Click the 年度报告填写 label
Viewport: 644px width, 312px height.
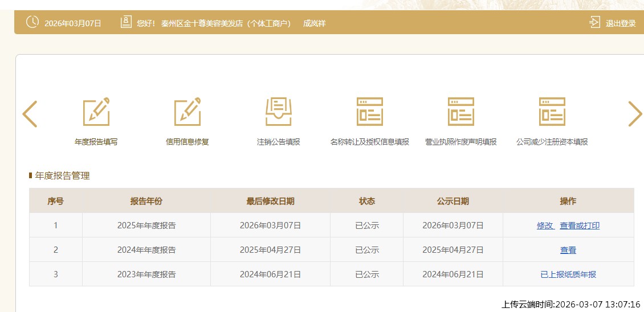pos(96,142)
